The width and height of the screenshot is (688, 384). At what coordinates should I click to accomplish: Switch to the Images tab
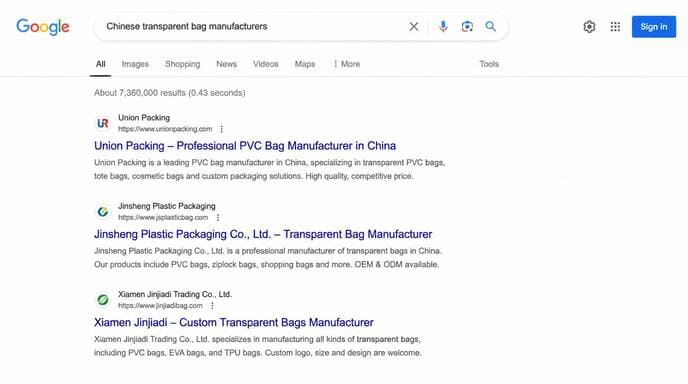pos(135,64)
